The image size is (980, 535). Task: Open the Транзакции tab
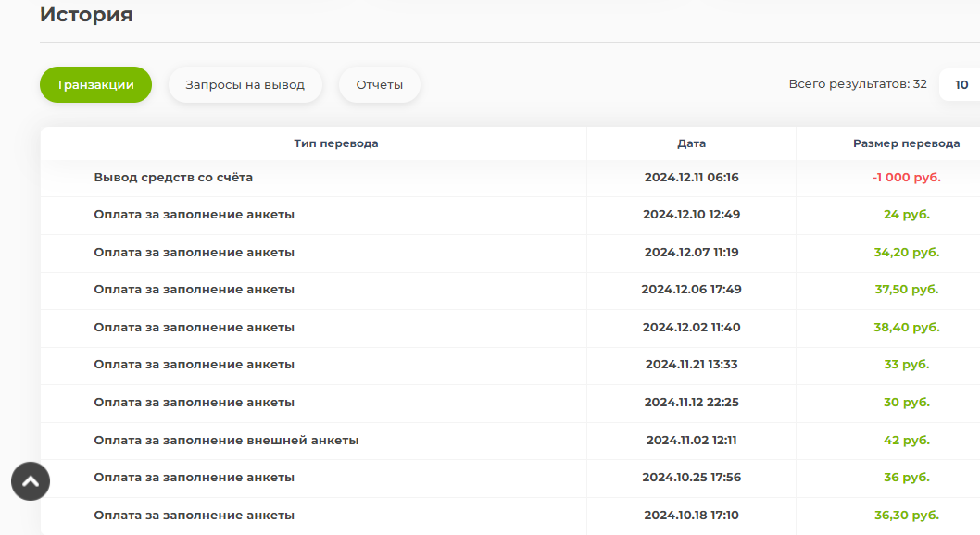click(95, 85)
